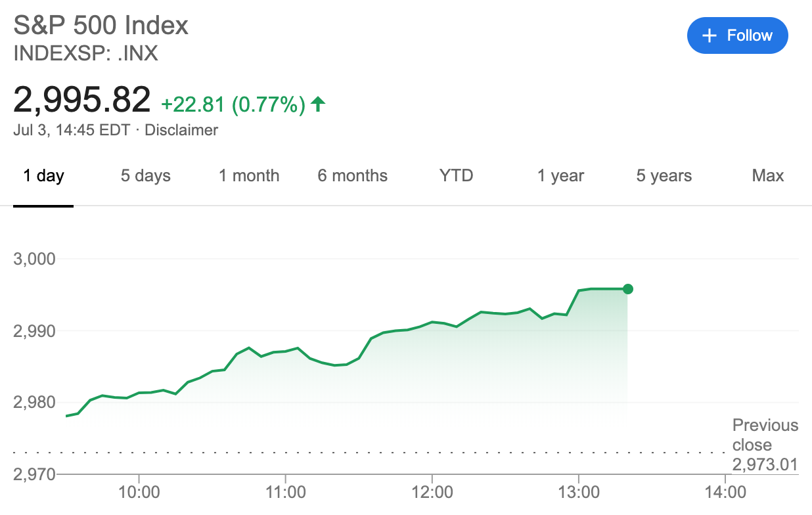Click the S&P 500 Index title
This screenshot has height=515, width=812.
click(x=101, y=26)
